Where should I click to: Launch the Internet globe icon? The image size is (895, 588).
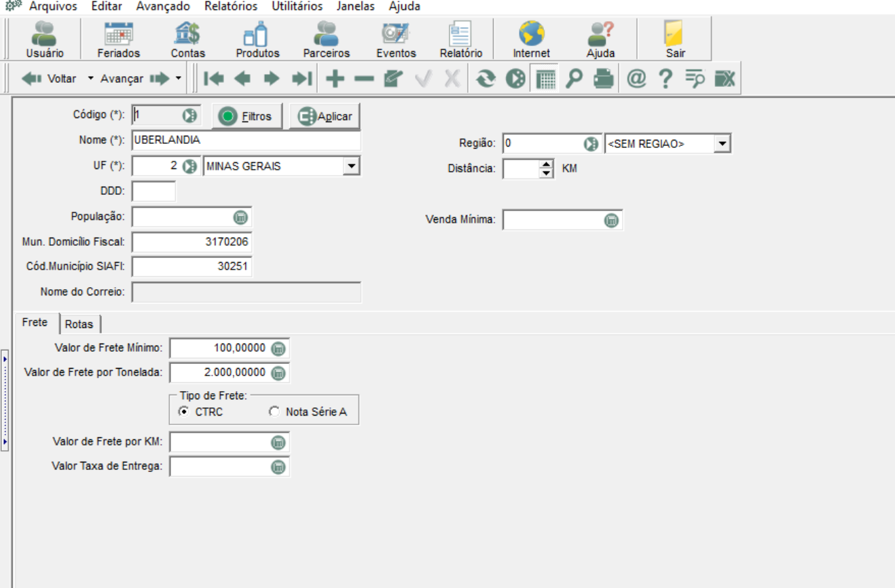coord(532,39)
